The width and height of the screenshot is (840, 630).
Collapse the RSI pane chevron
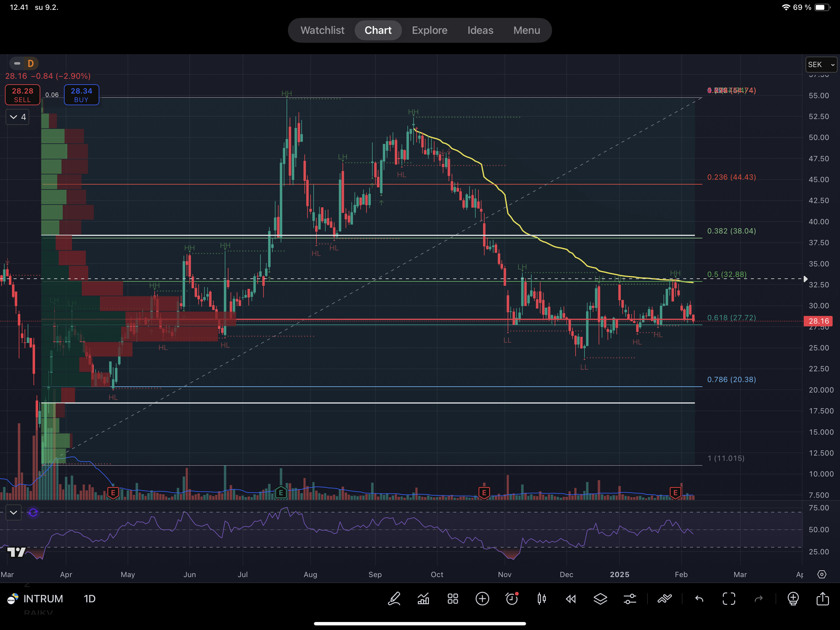(x=13, y=512)
